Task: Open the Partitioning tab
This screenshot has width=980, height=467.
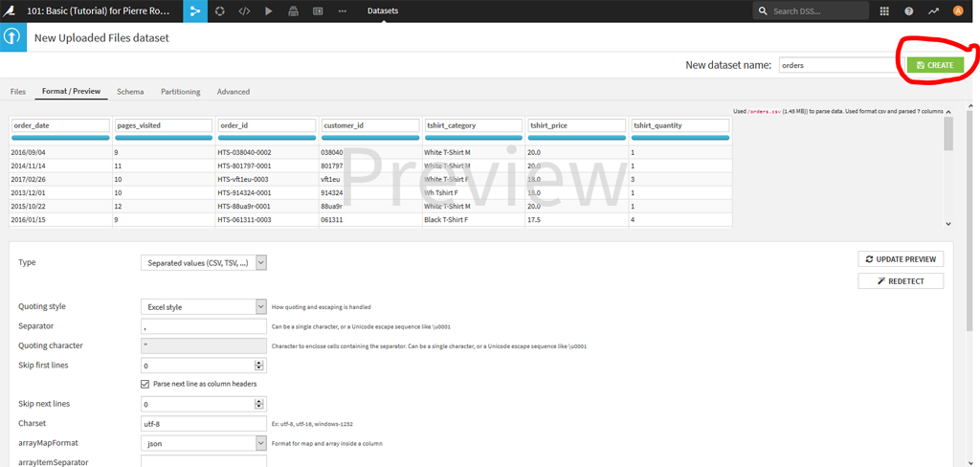Action: (181, 91)
